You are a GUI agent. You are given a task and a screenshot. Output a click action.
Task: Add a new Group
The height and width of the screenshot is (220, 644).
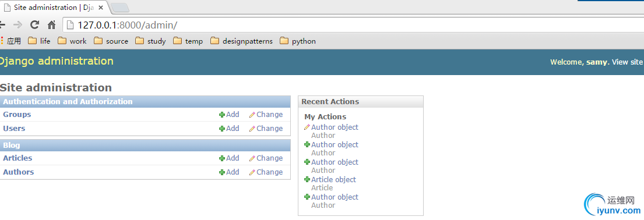[x=229, y=115]
